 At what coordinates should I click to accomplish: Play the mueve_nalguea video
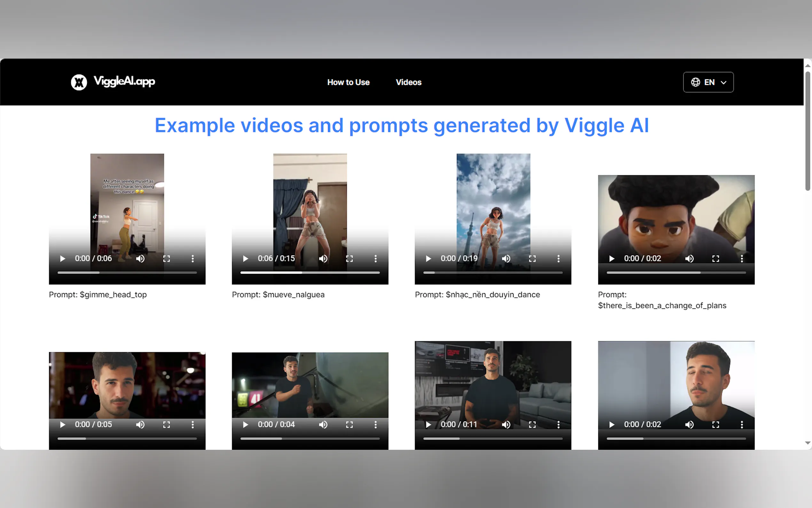pyautogui.click(x=246, y=258)
